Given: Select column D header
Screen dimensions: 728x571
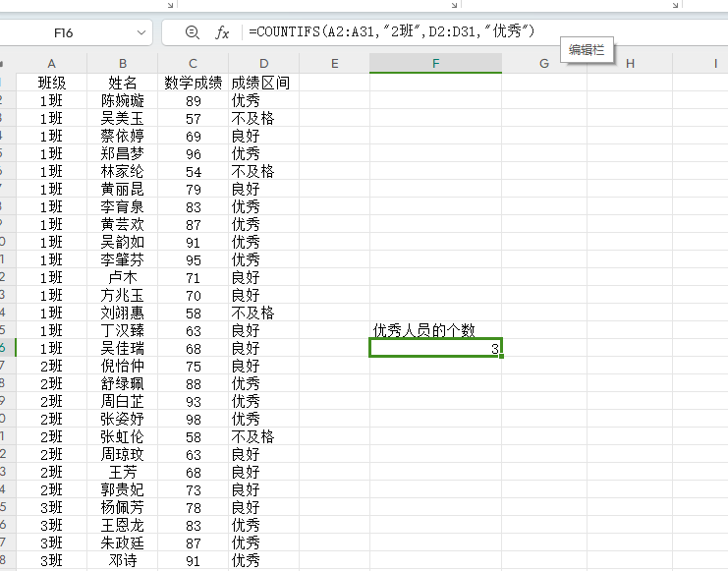Looking at the screenshot, I should (263, 64).
